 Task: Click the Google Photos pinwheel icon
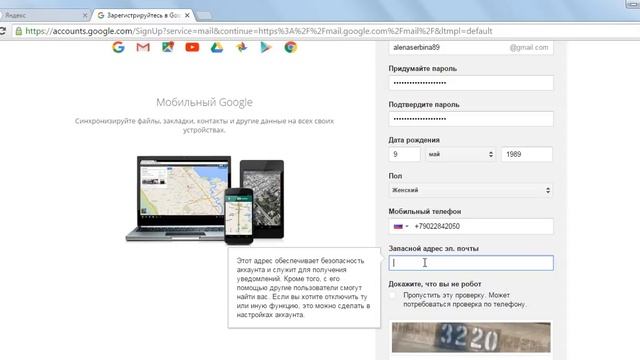click(241, 47)
